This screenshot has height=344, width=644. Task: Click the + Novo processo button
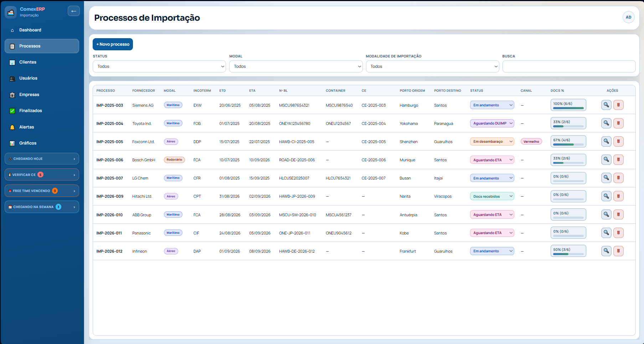pyautogui.click(x=113, y=44)
